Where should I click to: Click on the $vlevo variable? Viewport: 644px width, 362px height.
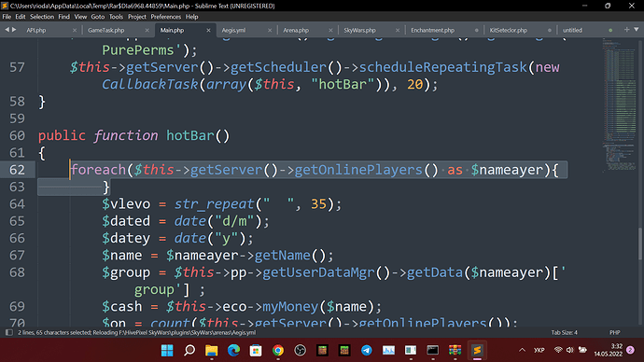pyautogui.click(x=126, y=204)
